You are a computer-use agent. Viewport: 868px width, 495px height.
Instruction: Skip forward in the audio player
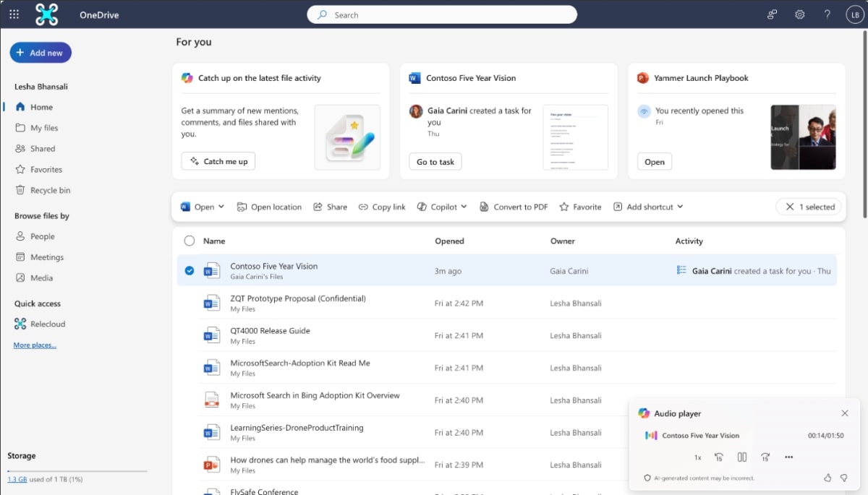tap(765, 457)
